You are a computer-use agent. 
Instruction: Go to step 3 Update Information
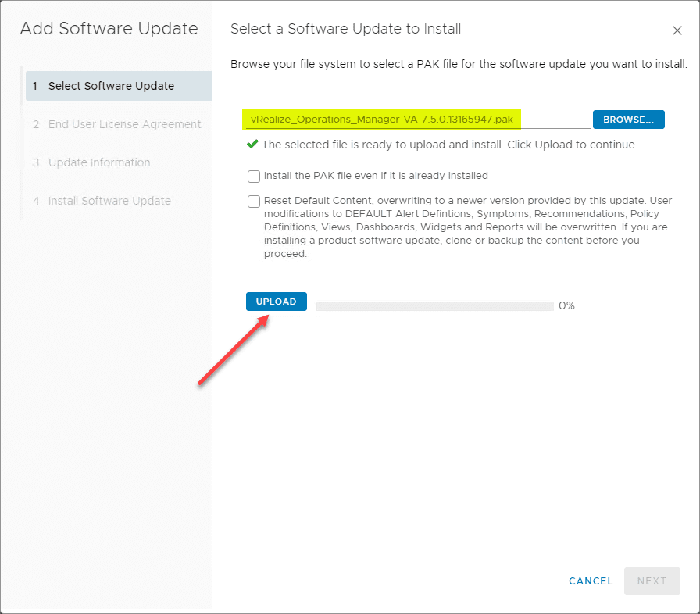91,162
